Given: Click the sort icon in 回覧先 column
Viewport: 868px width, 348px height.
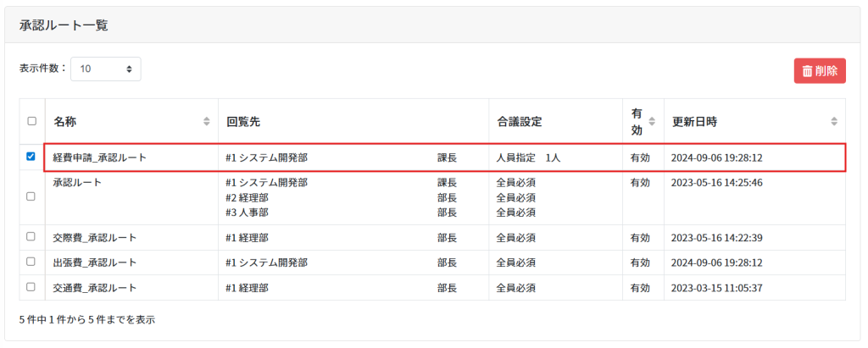Looking at the screenshot, I should pos(476,122).
